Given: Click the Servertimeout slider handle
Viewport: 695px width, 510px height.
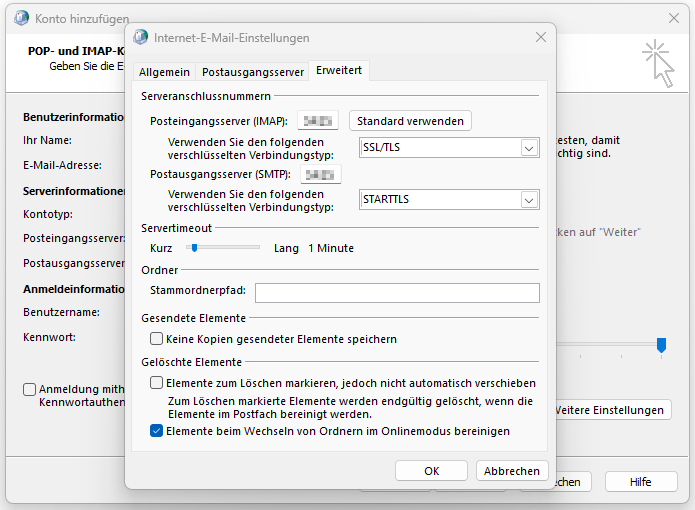Looking at the screenshot, I should coord(194,248).
